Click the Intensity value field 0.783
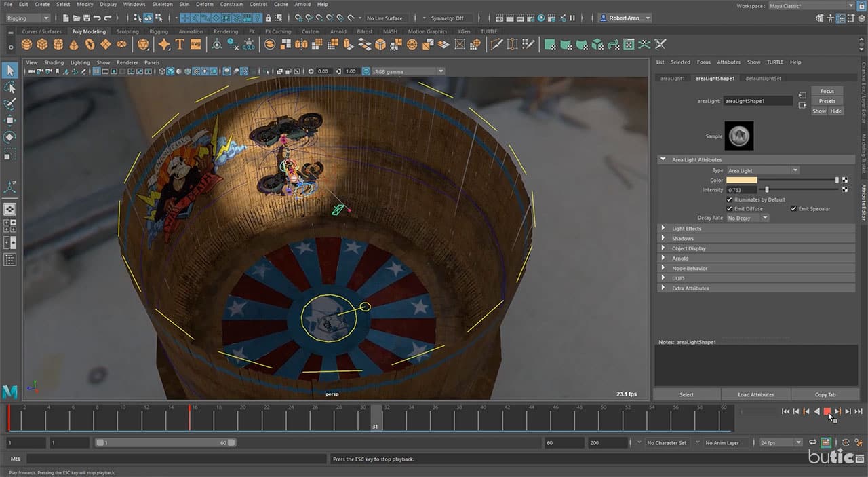This screenshot has height=477, width=868. pyautogui.click(x=741, y=190)
